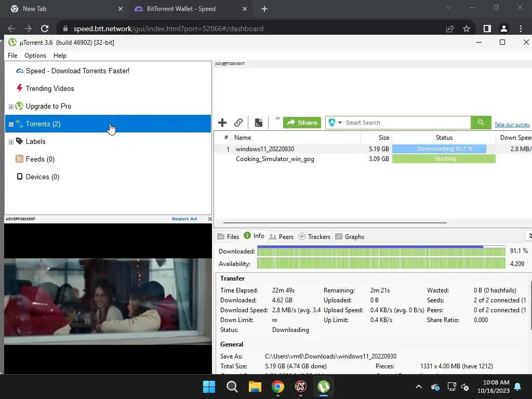This screenshot has height=399, width=532.
Task: Expand the Torrents (2) node
Action: [x=11, y=124]
